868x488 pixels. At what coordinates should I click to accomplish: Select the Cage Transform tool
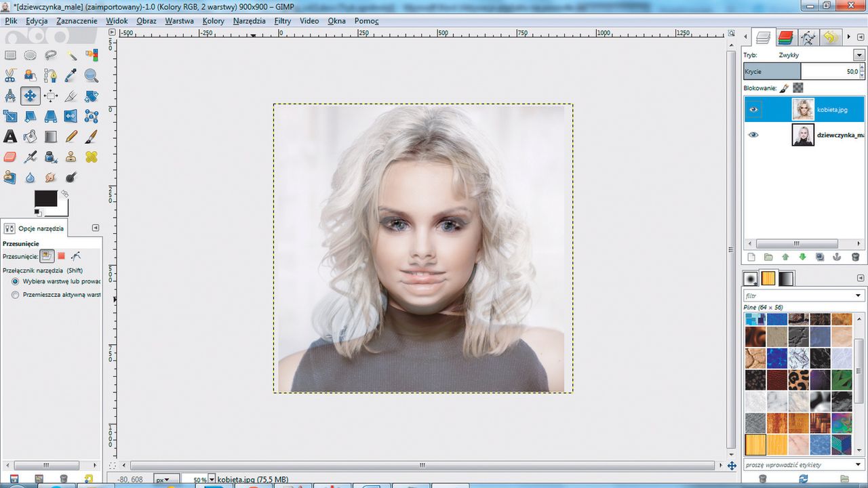92,116
